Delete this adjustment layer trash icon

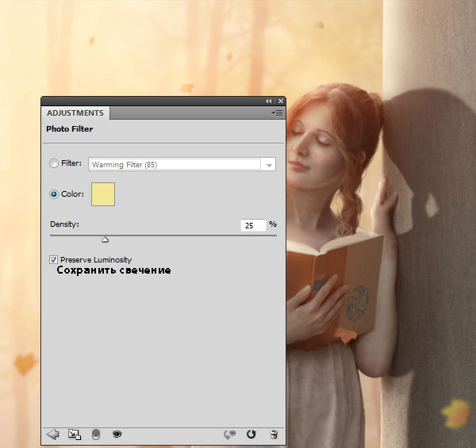click(274, 435)
